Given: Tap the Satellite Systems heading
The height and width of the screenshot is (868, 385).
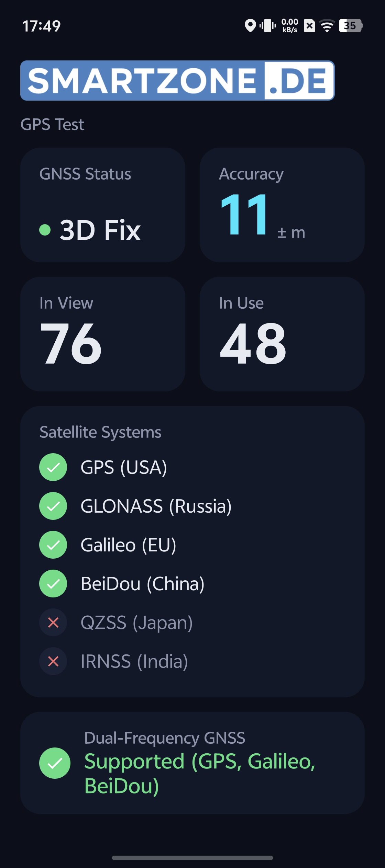Looking at the screenshot, I should pos(100,432).
